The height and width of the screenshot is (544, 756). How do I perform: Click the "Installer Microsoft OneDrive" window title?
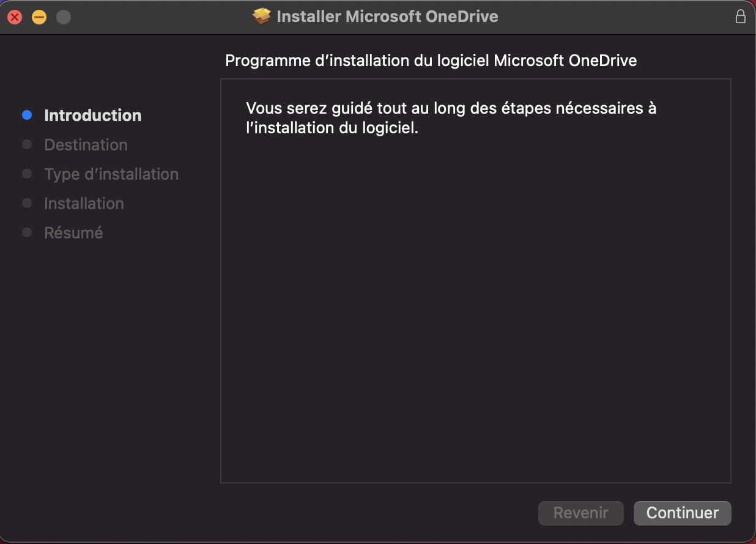[387, 17]
